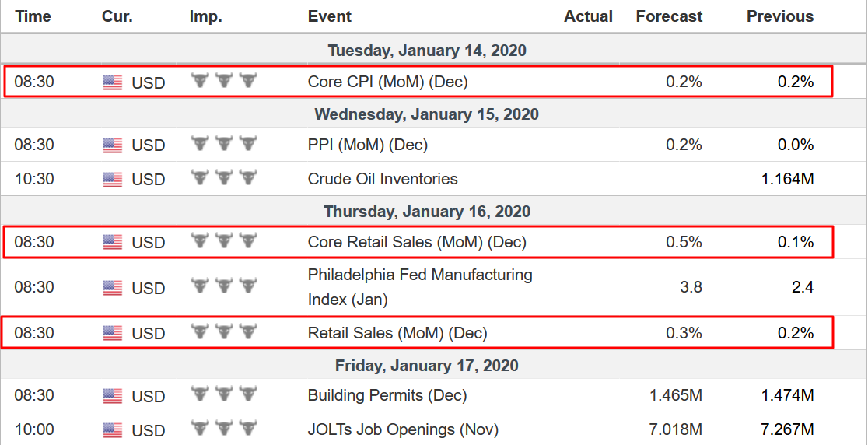The image size is (868, 445).
Task: Sort by the Time column header
Action: [33, 16]
